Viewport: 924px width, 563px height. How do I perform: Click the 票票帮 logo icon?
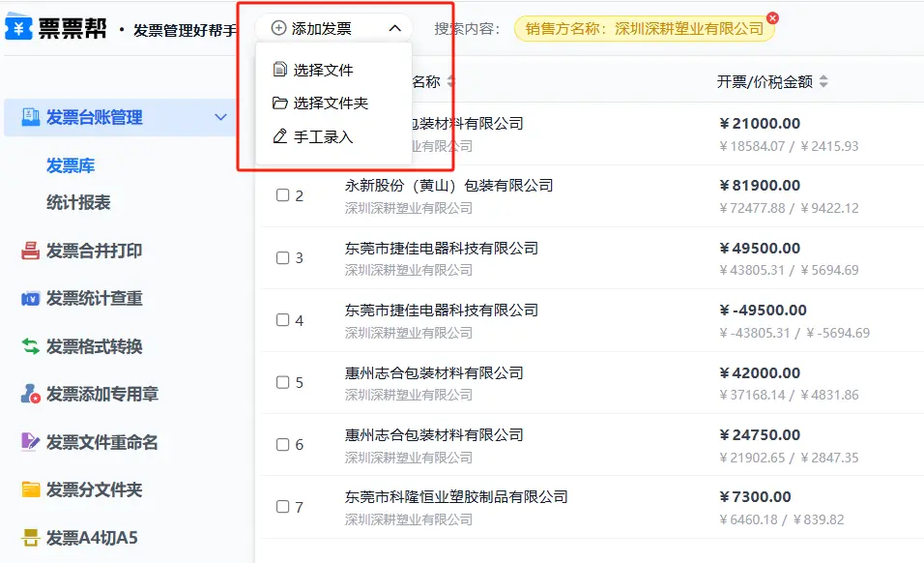pyautogui.click(x=19, y=29)
